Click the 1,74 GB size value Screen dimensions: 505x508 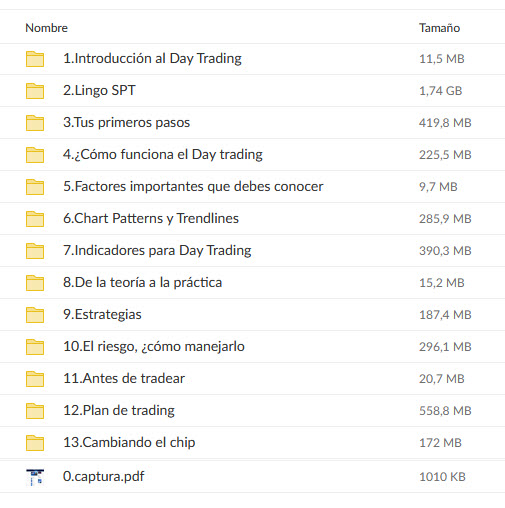click(440, 91)
